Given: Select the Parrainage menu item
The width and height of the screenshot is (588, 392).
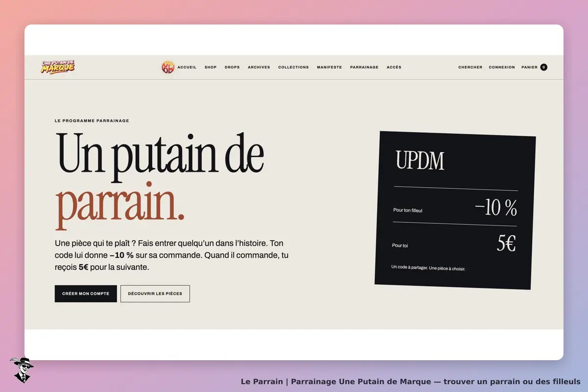Looking at the screenshot, I should click(x=364, y=67).
